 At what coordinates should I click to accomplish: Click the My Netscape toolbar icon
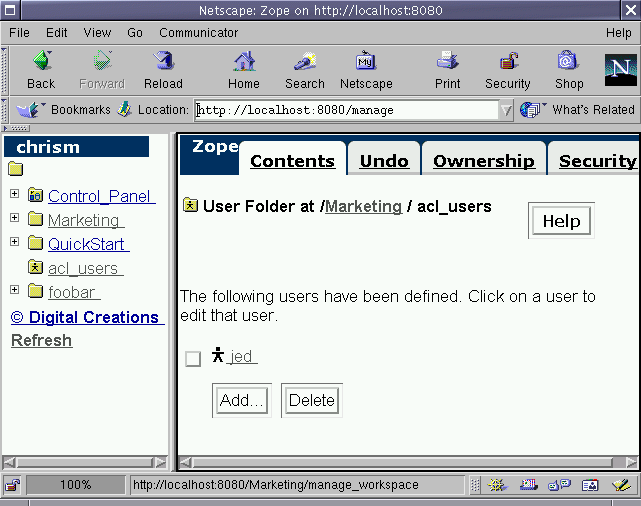tap(365, 61)
